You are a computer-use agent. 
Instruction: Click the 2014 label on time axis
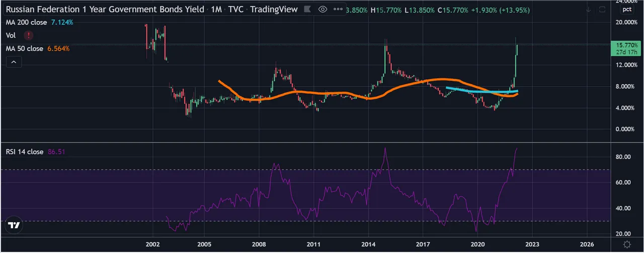[x=368, y=244]
